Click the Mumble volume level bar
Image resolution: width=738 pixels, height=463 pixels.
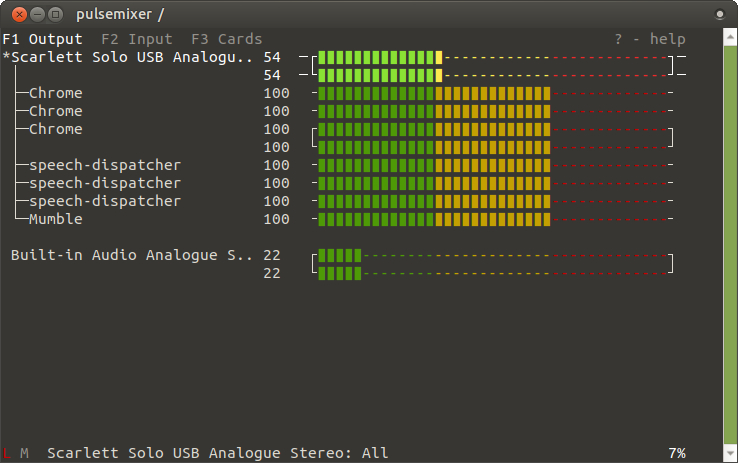click(x=434, y=219)
